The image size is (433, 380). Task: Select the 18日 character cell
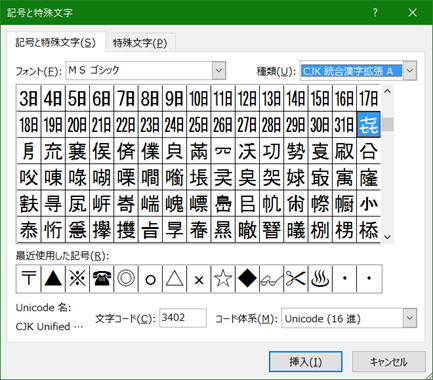coord(29,125)
